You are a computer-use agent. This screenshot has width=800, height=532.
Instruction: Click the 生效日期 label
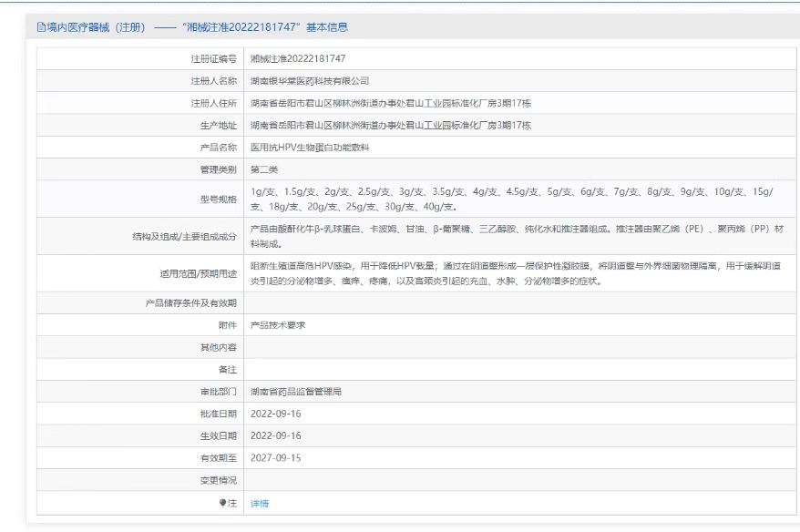click(x=219, y=435)
